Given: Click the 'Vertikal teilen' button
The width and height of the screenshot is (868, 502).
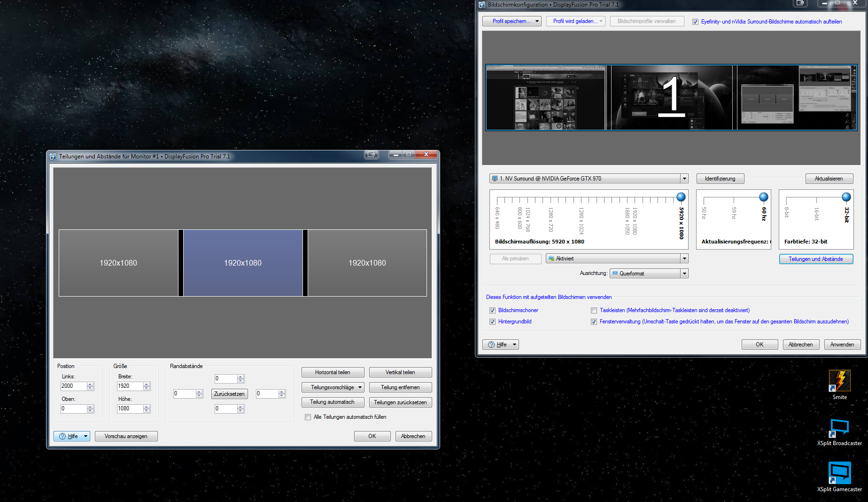Looking at the screenshot, I should pos(400,372).
